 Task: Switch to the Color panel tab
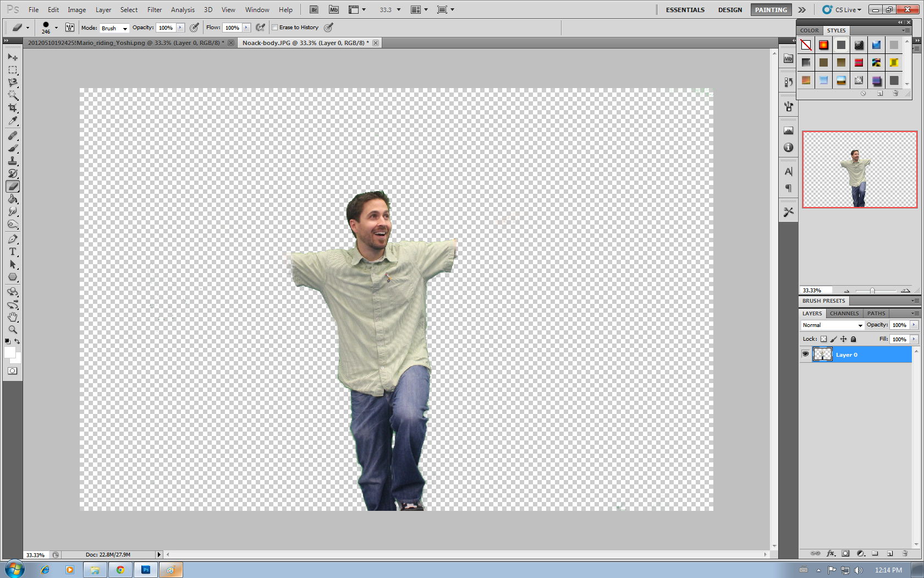(x=809, y=30)
